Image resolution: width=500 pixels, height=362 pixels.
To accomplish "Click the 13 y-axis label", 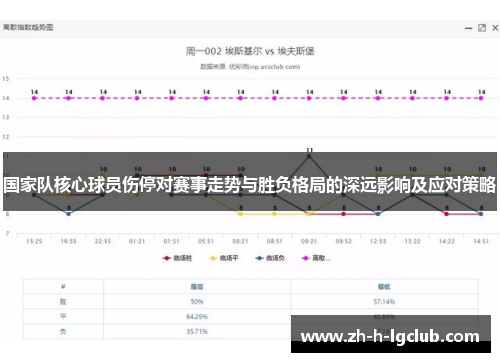I will (6, 117).
